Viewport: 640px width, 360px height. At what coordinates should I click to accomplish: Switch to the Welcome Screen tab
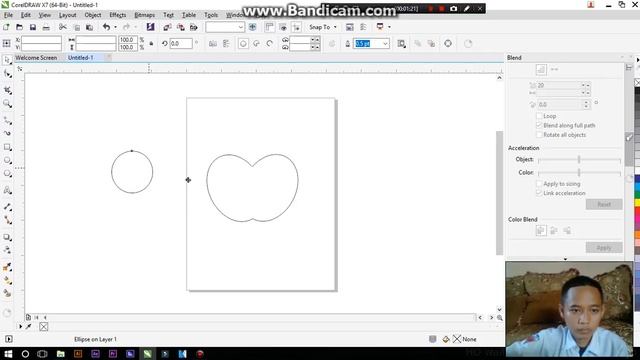pos(36,58)
